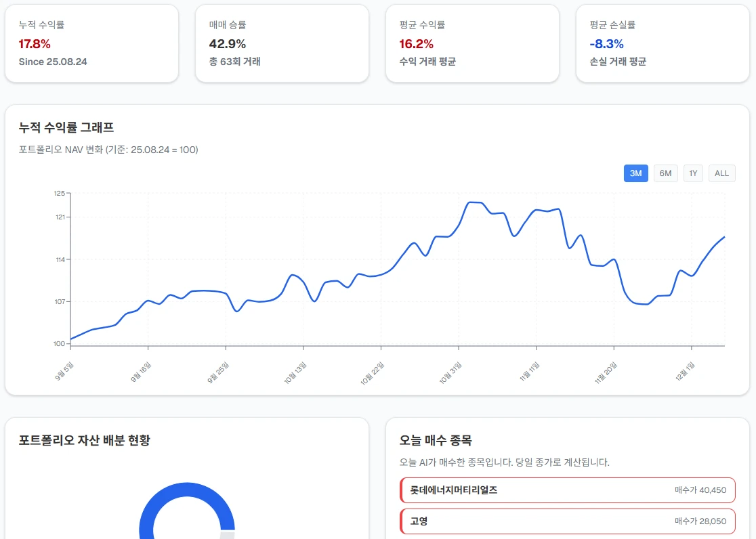Switch chart to 6M range
This screenshot has width=756, height=539.
tap(665, 173)
